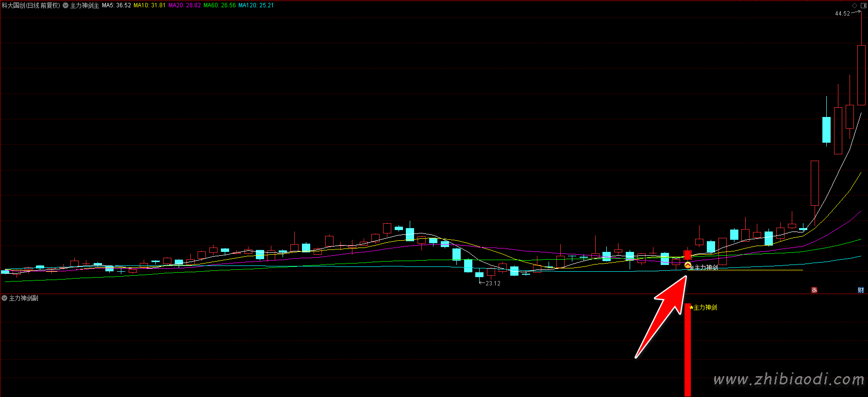Select the MA5 moving average label

pyautogui.click(x=117, y=5)
